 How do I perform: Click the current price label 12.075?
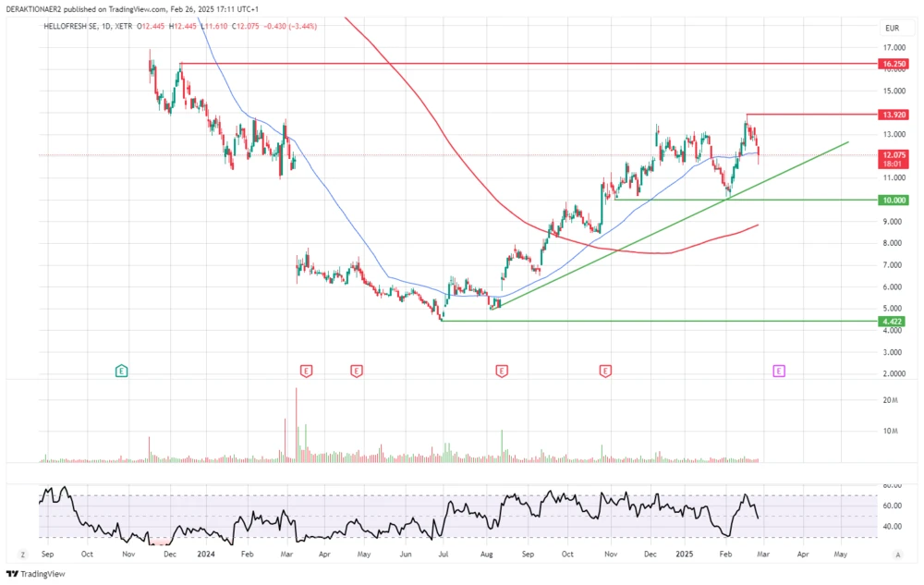click(893, 155)
